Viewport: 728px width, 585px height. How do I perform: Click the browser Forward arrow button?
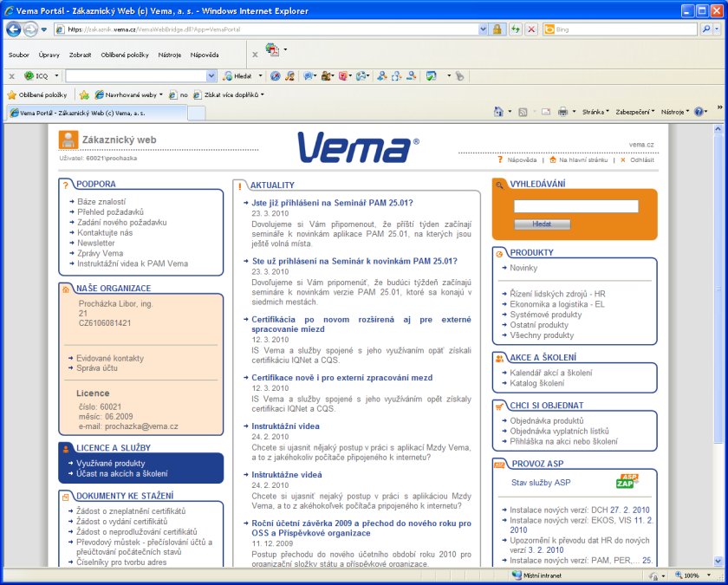(x=30, y=29)
